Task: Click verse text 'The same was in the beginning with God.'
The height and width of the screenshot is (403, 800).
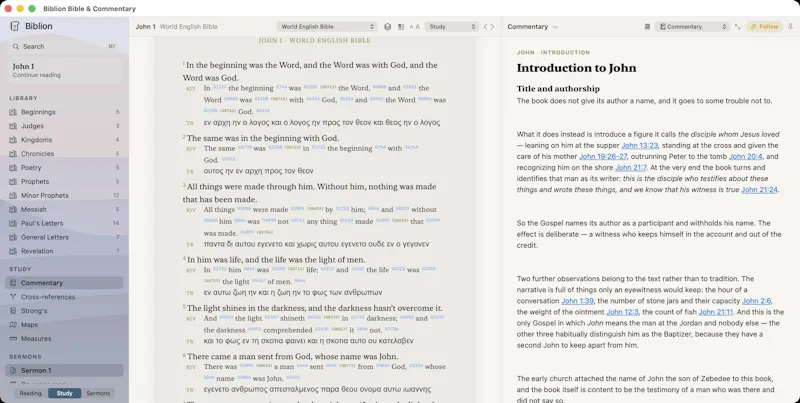Action: point(263,138)
